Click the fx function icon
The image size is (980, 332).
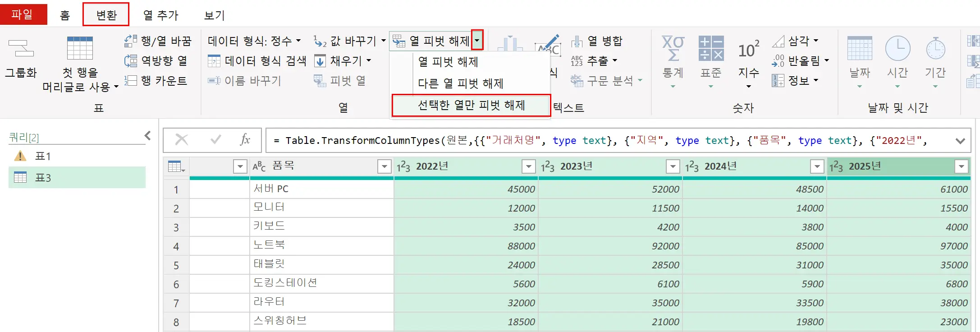pyautogui.click(x=245, y=140)
